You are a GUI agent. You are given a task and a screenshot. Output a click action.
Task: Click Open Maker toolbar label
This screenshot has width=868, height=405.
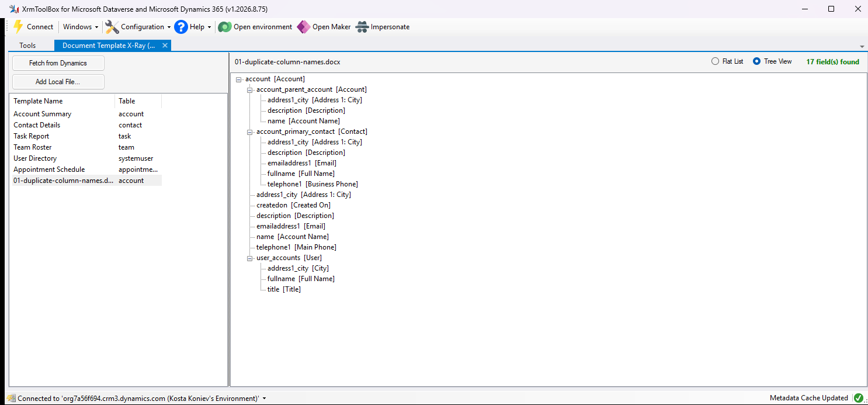pyautogui.click(x=332, y=27)
